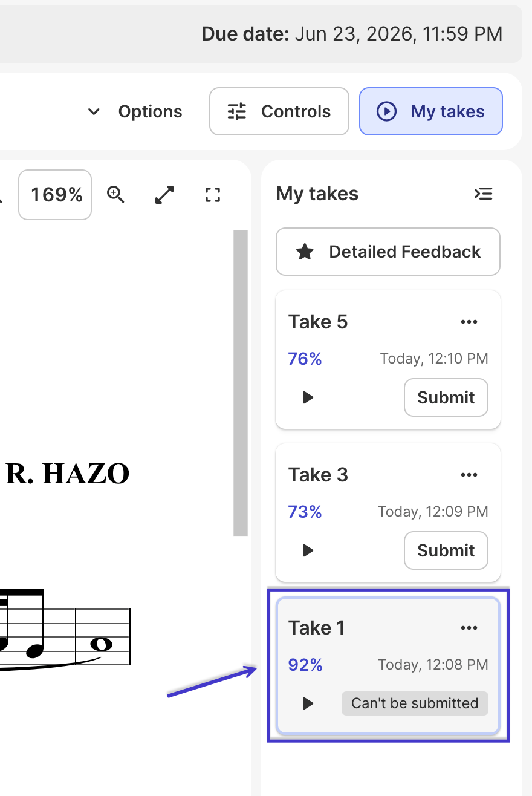This screenshot has height=796, width=532.
Task: Play Take 5 recording
Action: pos(308,397)
